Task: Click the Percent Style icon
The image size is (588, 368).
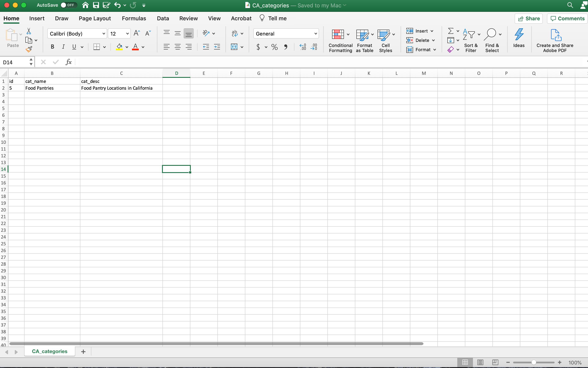Action: [x=274, y=47]
